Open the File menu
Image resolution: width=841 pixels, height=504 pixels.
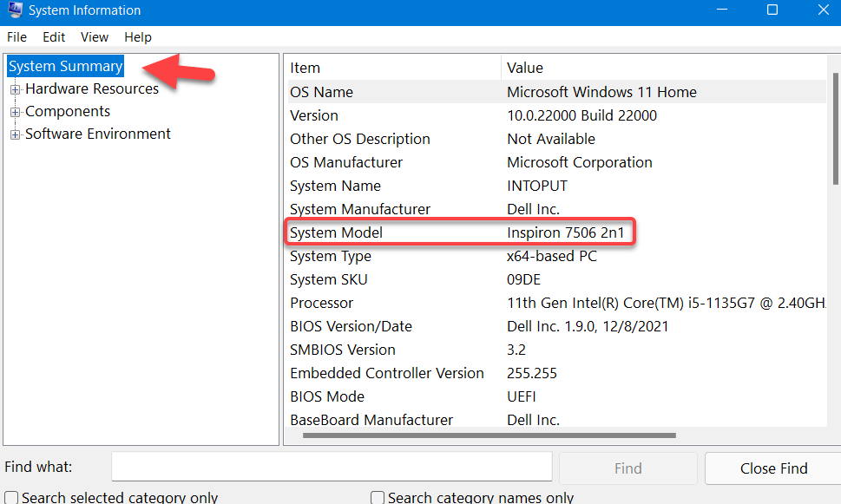pyautogui.click(x=16, y=37)
